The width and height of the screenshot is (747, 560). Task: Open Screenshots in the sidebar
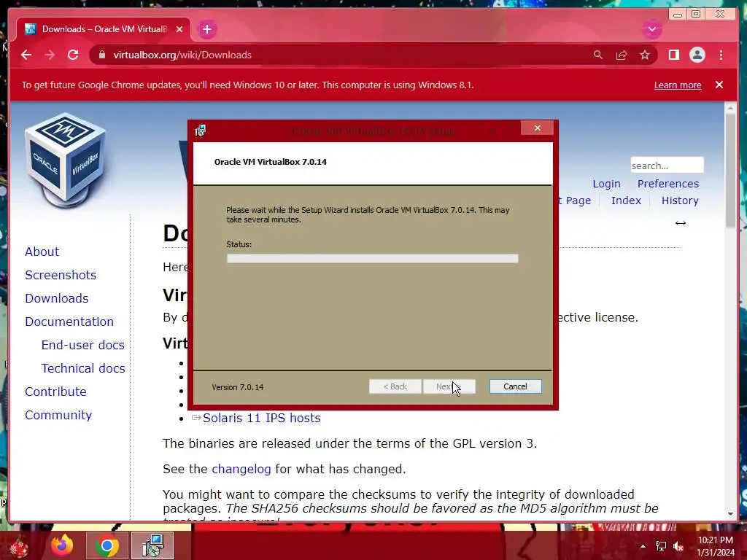pos(61,275)
